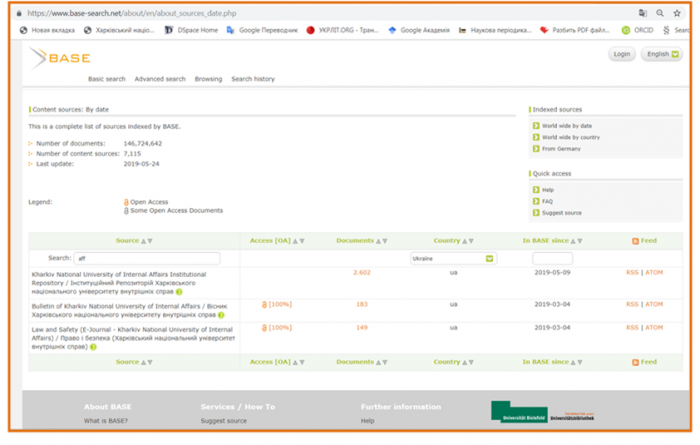This screenshot has height=445, width=700.
Task: Click the Suggest source quick access link
Action: [561, 213]
